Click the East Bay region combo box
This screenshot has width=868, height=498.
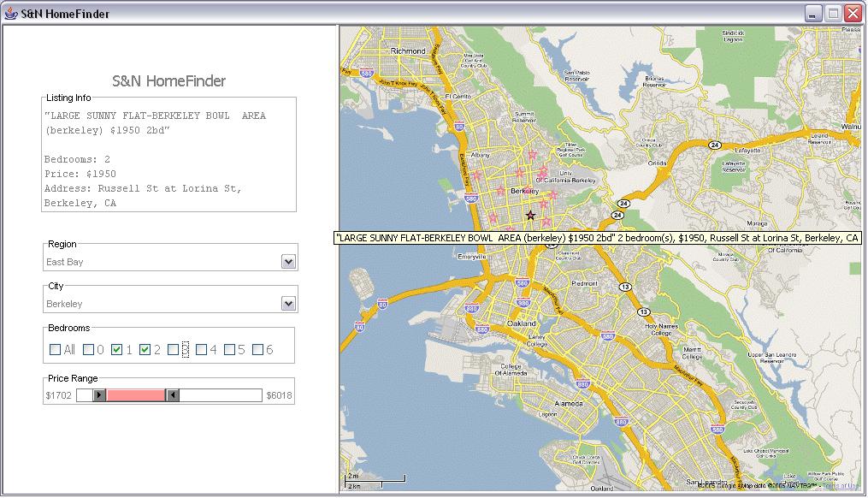170,262
